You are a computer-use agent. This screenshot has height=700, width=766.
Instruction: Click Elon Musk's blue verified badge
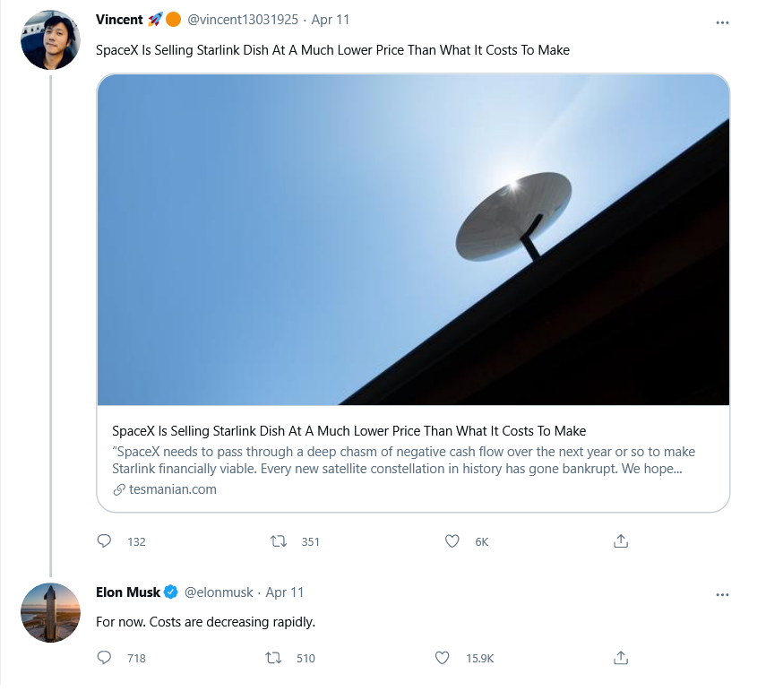coord(171,592)
